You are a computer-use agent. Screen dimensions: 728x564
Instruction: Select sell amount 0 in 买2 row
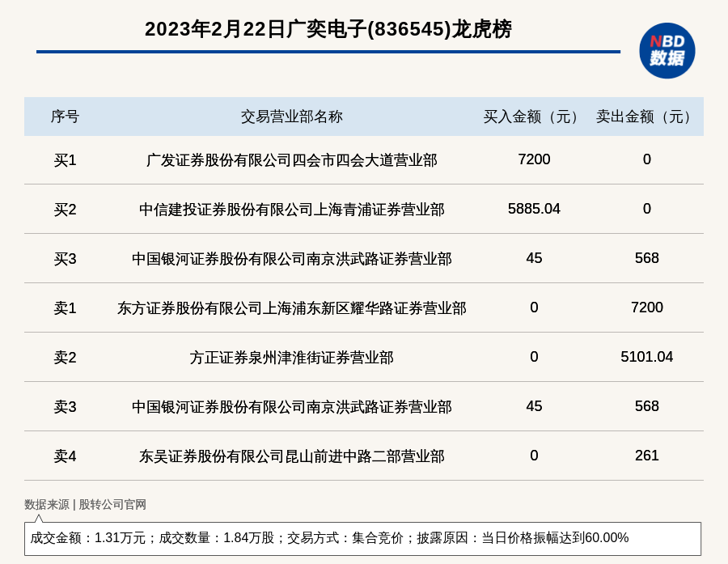(x=647, y=209)
